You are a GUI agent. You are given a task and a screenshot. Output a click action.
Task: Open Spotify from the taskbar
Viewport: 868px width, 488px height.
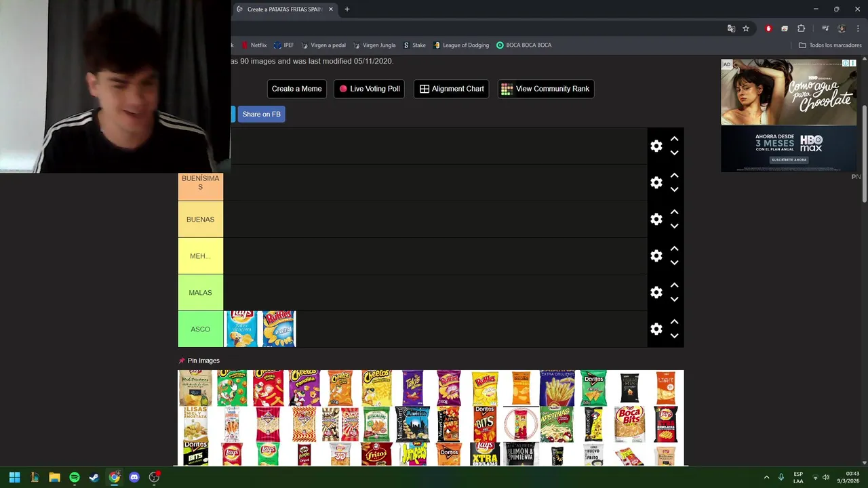[x=75, y=477]
